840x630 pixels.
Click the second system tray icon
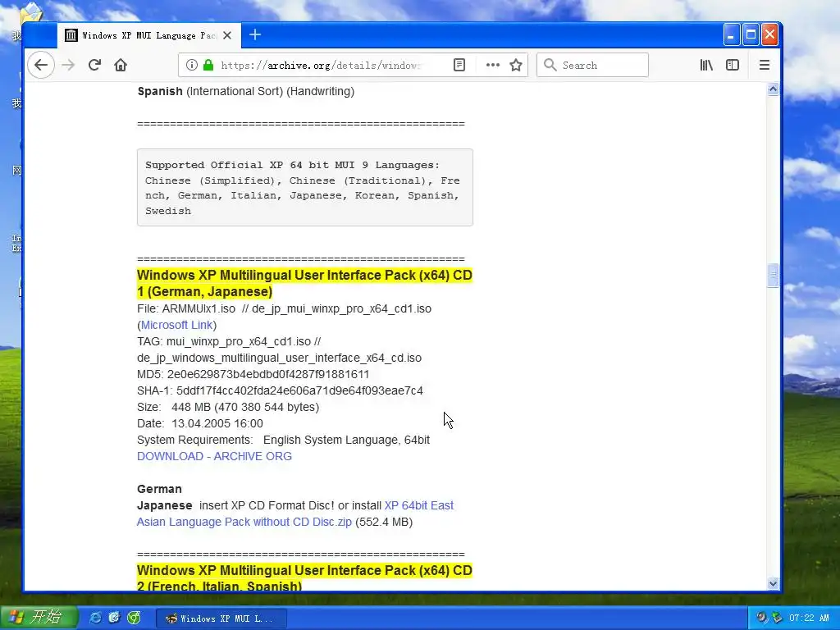pyautogui.click(x=777, y=619)
